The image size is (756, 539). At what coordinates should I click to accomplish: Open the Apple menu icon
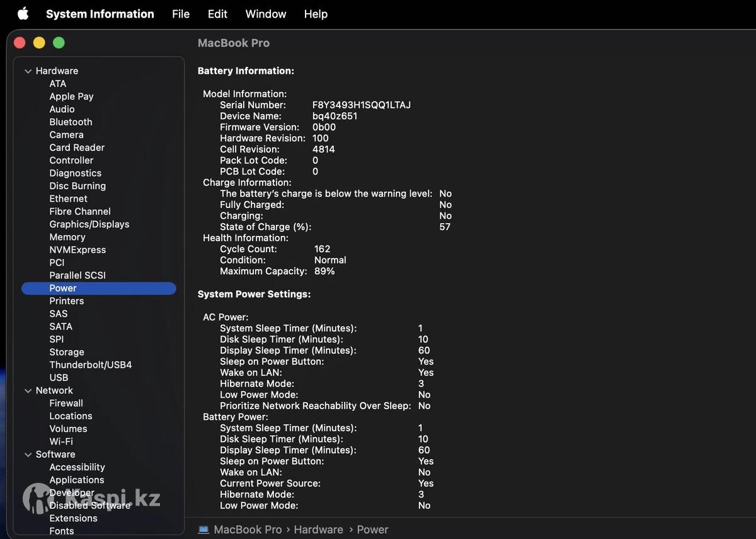click(23, 14)
